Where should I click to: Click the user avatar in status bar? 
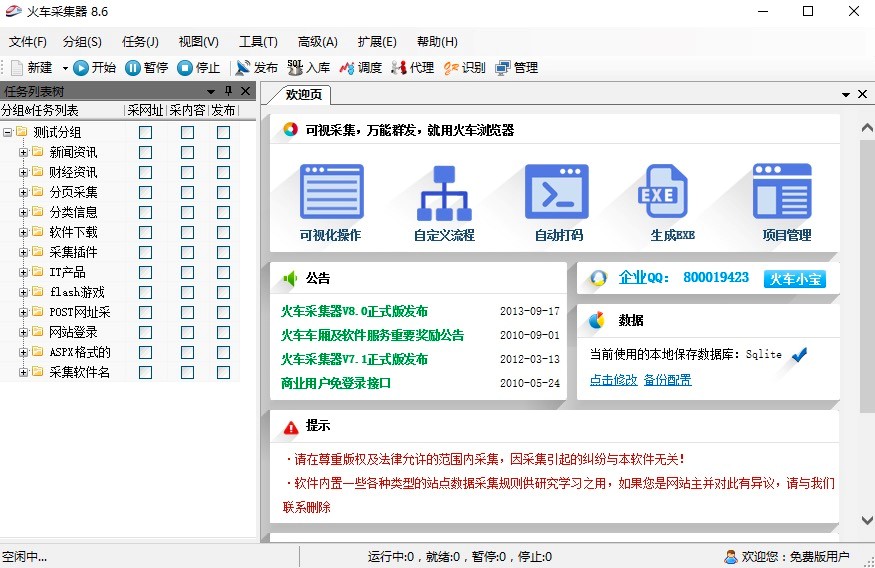point(730,556)
